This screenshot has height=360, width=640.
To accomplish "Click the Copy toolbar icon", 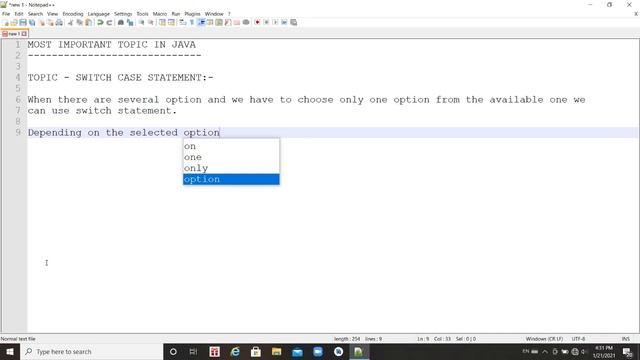I will tap(80, 22).
